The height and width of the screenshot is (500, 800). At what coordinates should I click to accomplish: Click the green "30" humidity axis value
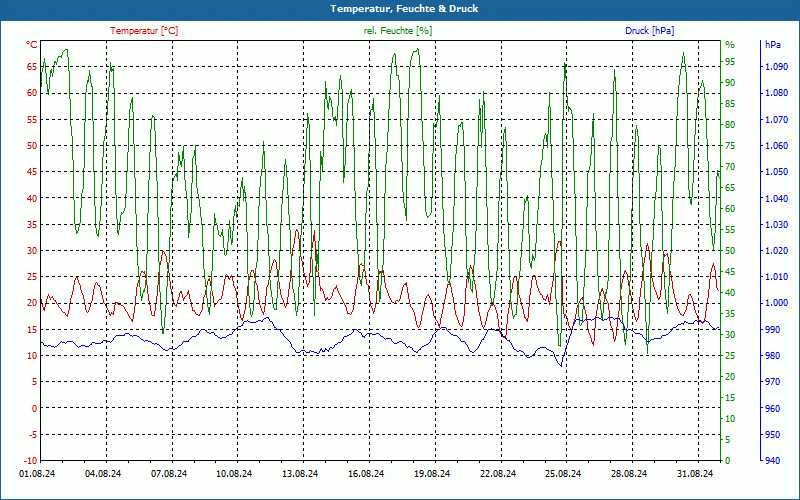pyautogui.click(x=730, y=335)
